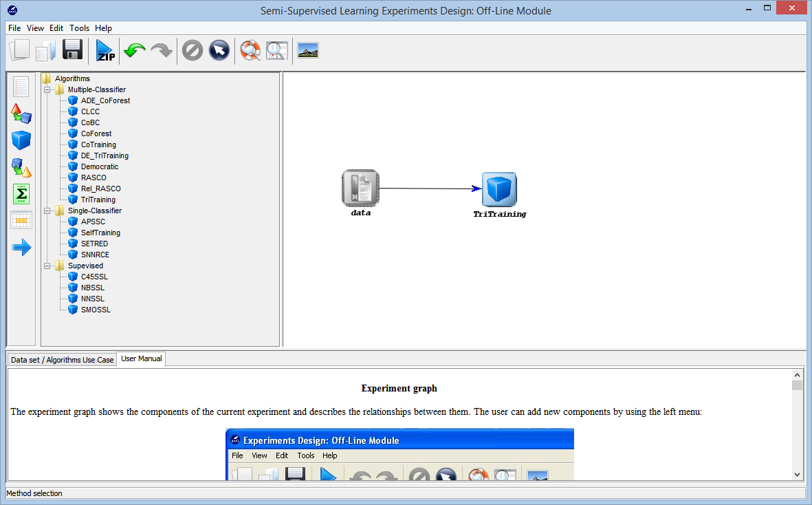
Task: Click the window title bar application icon
Action: [12, 10]
